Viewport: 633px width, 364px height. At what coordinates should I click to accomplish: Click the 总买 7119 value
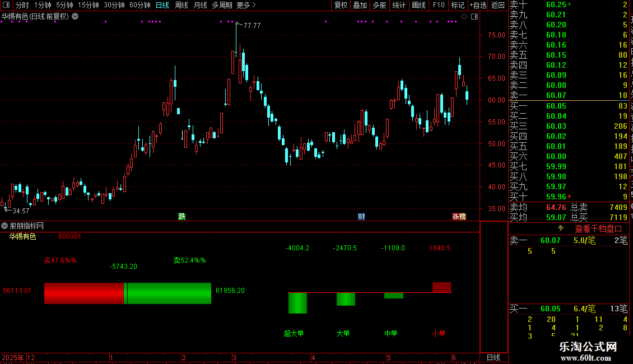click(618, 217)
